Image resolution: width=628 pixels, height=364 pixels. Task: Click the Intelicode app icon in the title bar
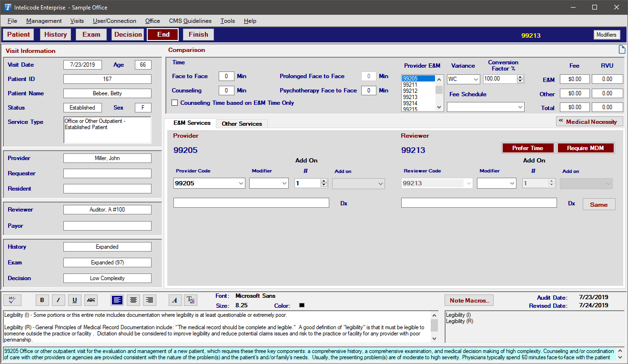coord(8,7)
